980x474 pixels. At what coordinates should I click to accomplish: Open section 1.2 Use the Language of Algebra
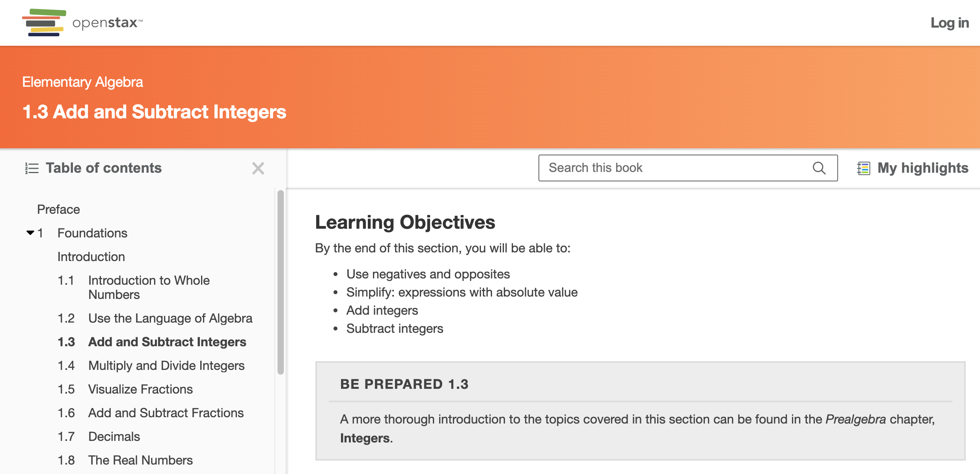click(170, 318)
